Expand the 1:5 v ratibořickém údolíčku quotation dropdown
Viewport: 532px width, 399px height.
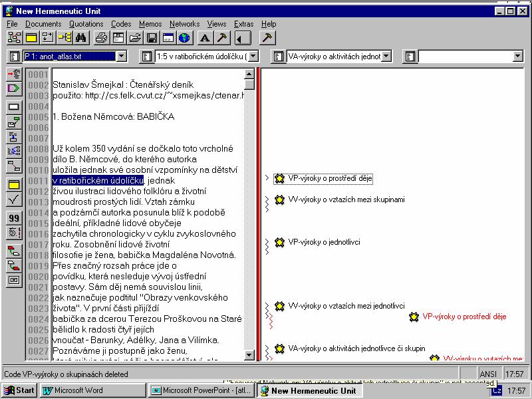click(253, 57)
